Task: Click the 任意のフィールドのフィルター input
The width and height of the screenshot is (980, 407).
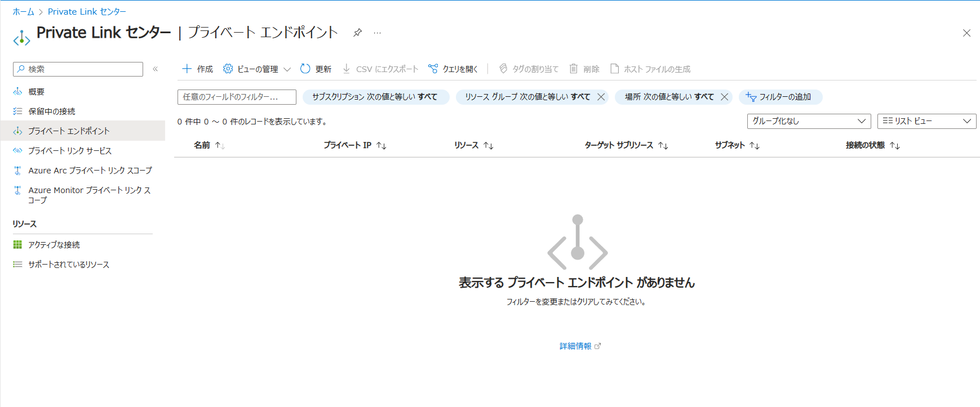Action: pyautogui.click(x=237, y=97)
